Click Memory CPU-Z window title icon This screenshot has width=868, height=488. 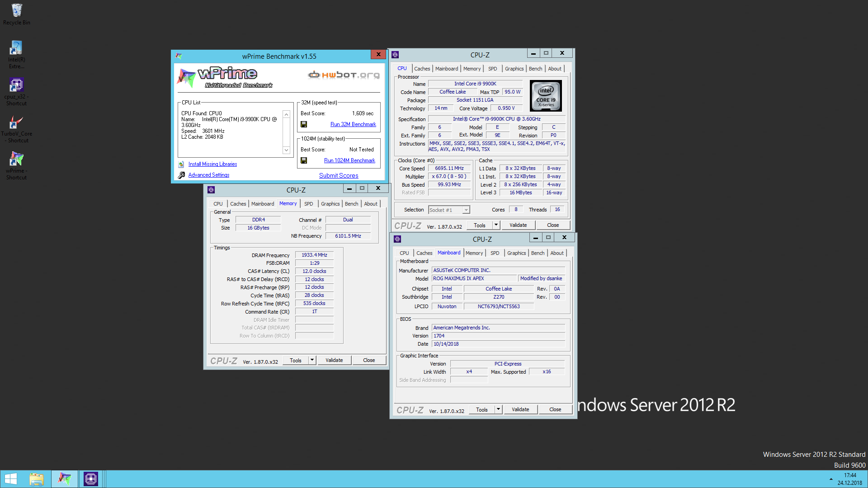click(x=211, y=190)
